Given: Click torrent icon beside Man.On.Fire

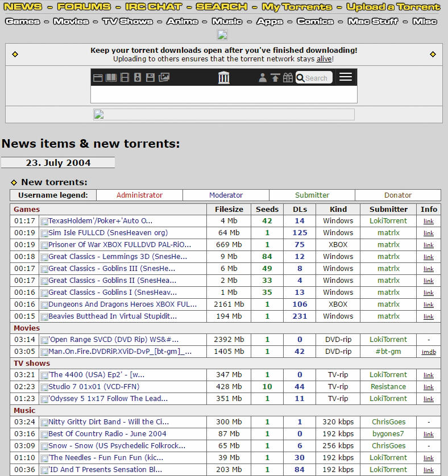Looking at the screenshot, I should (x=44, y=352).
